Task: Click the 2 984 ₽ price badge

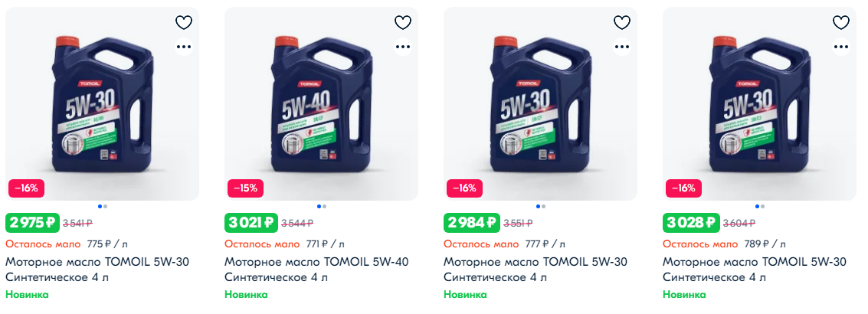Action: coord(472,223)
